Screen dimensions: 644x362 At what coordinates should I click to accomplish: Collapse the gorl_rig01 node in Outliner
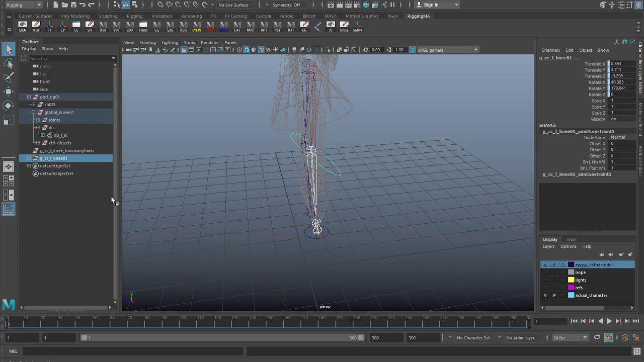(29, 97)
